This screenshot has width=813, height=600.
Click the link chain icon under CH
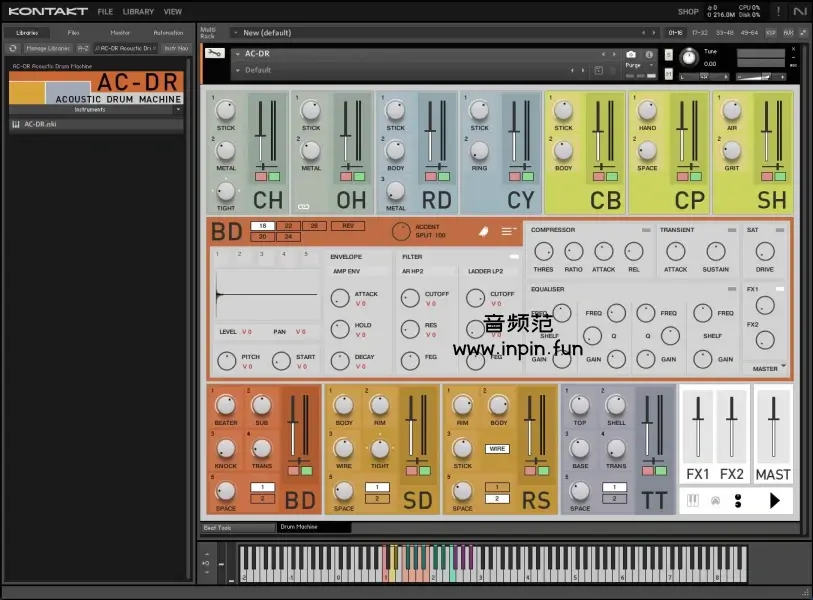click(304, 206)
